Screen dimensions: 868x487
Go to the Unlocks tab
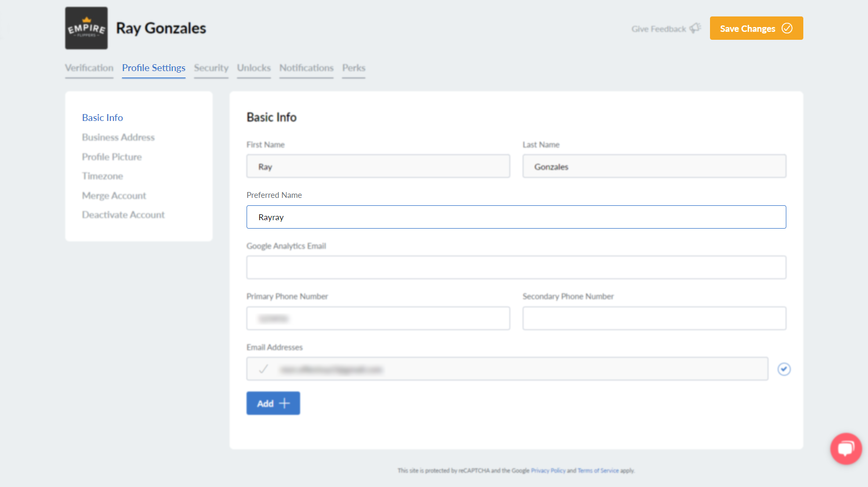(x=253, y=68)
